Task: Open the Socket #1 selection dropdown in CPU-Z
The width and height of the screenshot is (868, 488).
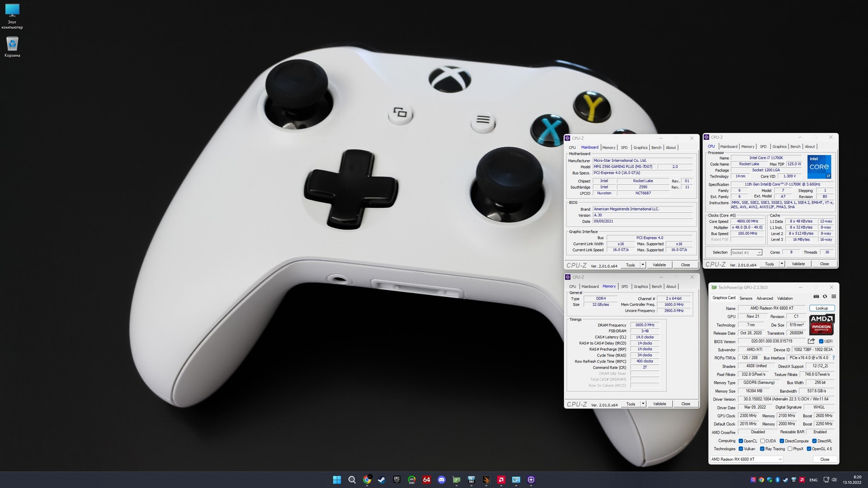Action: click(746, 253)
